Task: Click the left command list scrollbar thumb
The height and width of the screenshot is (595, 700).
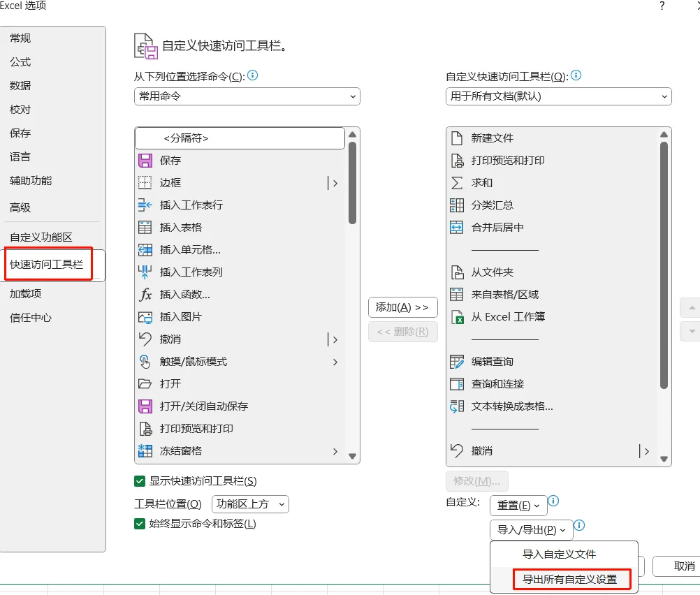Action: tap(352, 182)
